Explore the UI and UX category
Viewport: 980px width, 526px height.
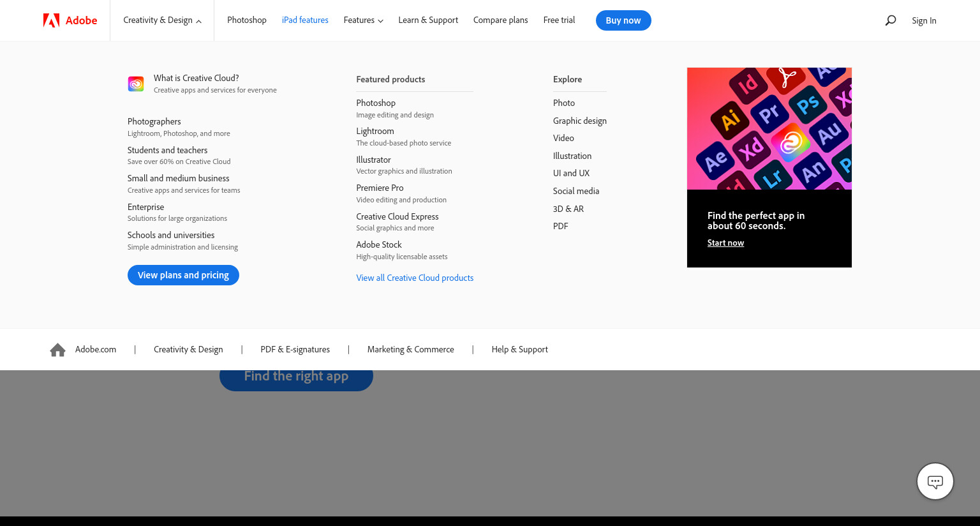571,173
